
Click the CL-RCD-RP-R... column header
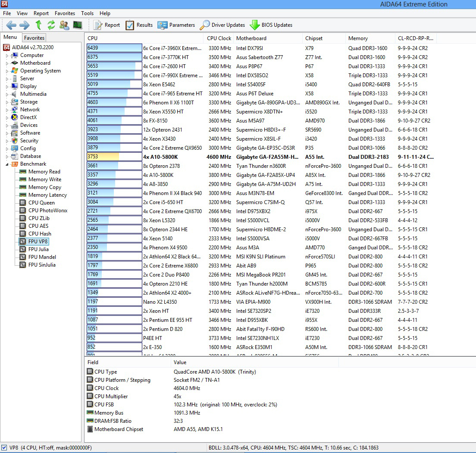coord(416,38)
